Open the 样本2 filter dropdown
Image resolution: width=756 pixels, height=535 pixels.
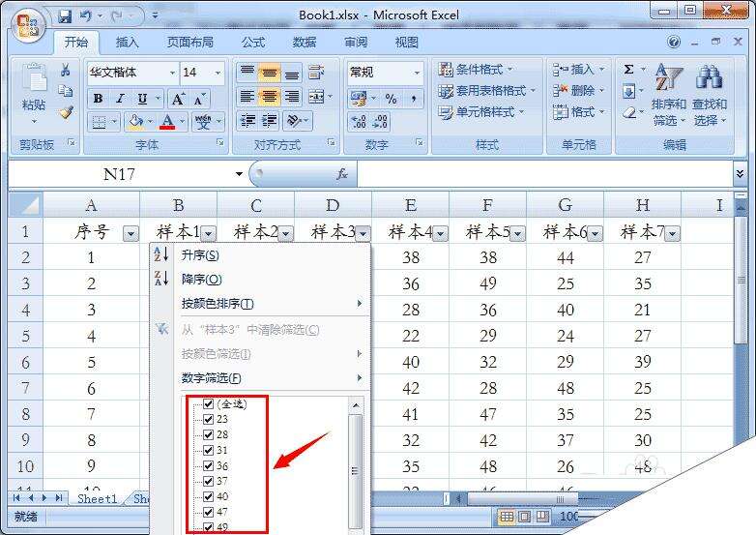point(286,234)
